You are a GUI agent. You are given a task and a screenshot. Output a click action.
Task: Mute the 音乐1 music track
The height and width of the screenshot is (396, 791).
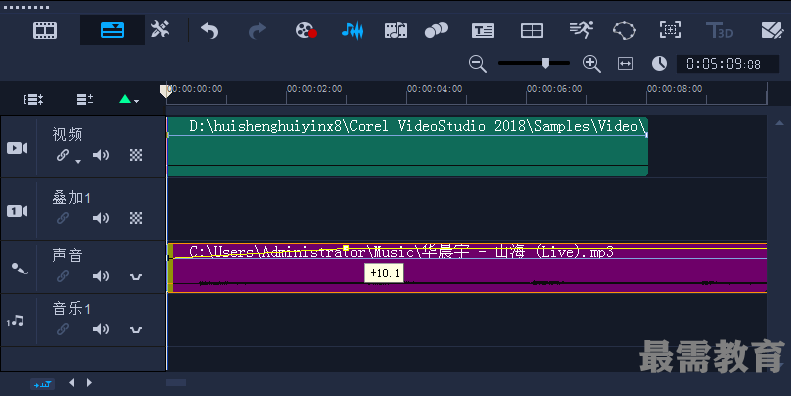[x=101, y=329]
